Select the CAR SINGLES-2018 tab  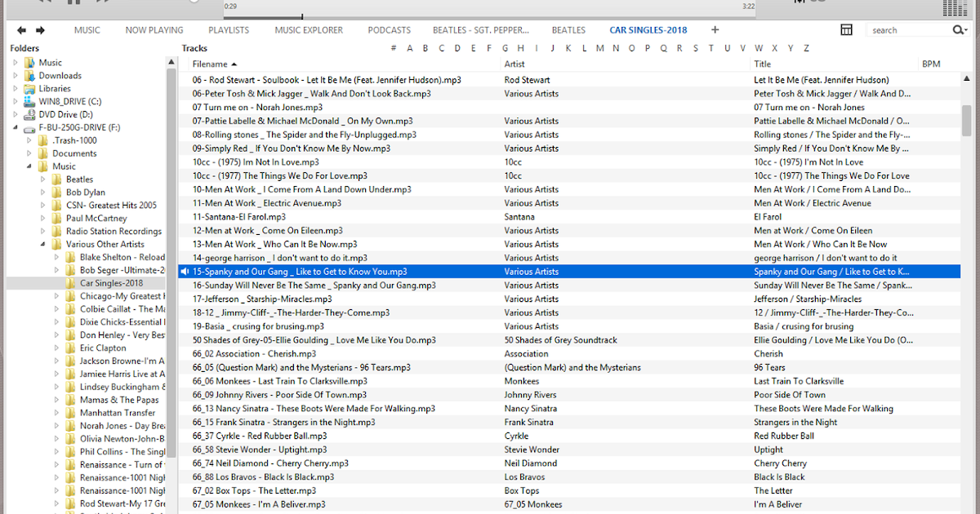tap(648, 30)
